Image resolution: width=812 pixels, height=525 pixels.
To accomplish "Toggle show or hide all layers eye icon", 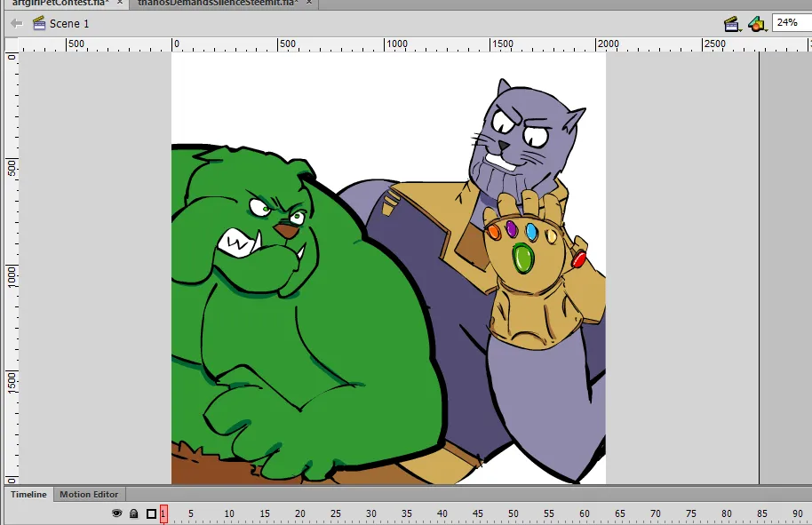I will [x=117, y=513].
